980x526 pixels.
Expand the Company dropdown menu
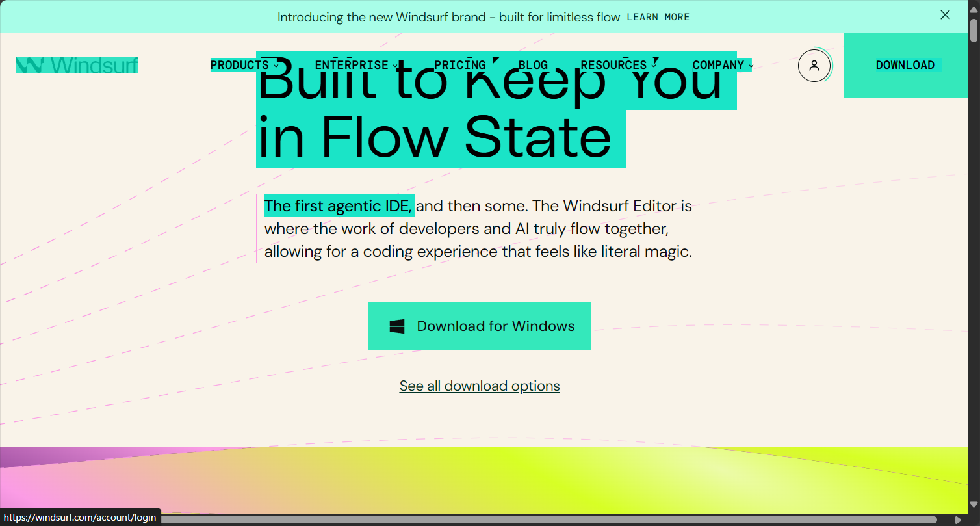(723, 65)
